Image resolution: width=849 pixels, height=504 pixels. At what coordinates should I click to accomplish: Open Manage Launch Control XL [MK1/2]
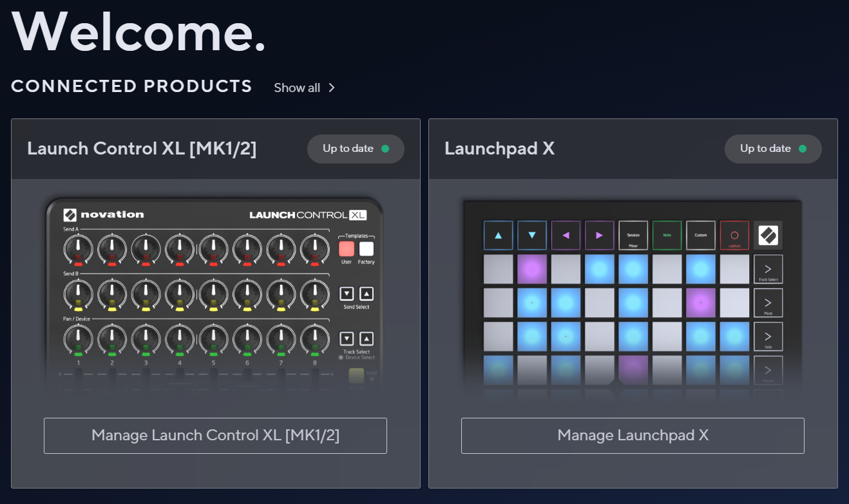pyautogui.click(x=215, y=436)
